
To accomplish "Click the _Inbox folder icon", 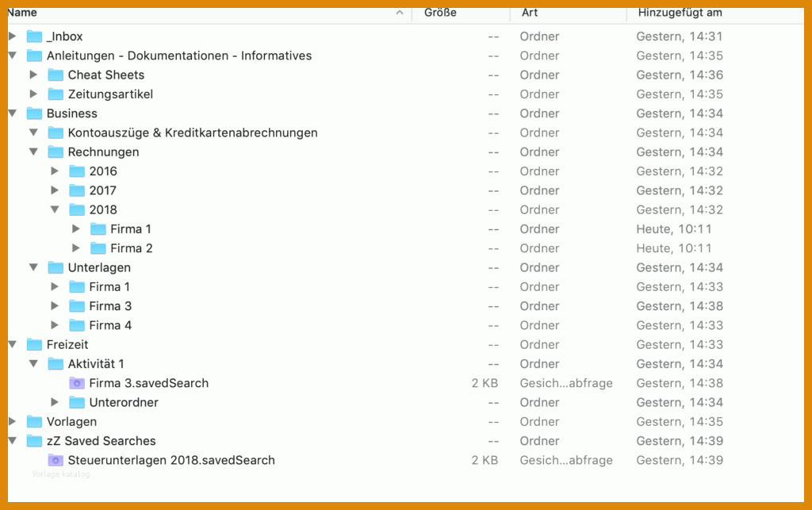I will click(x=34, y=36).
